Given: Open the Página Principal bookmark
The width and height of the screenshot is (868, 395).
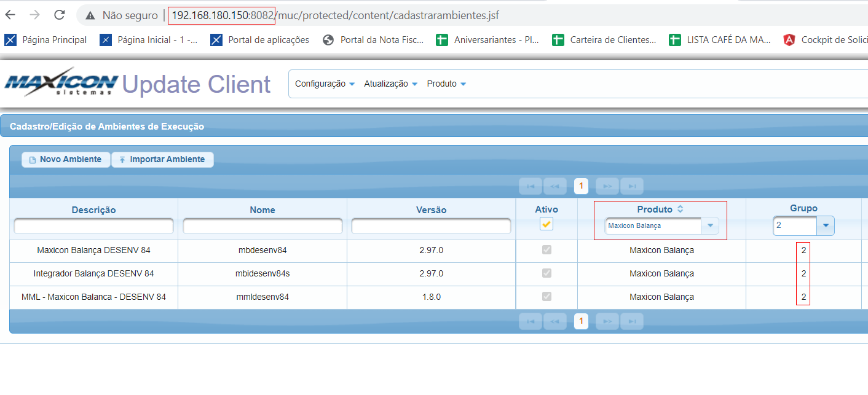Looking at the screenshot, I should click(46, 40).
